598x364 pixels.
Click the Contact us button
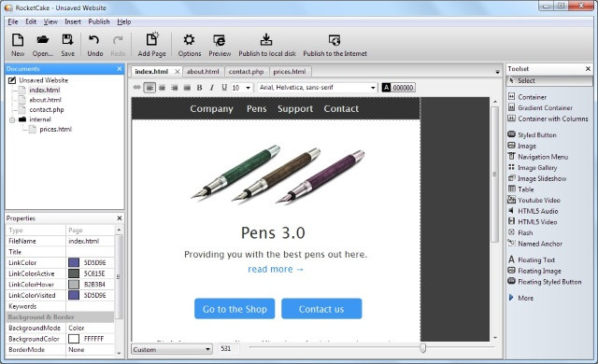[x=321, y=309]
